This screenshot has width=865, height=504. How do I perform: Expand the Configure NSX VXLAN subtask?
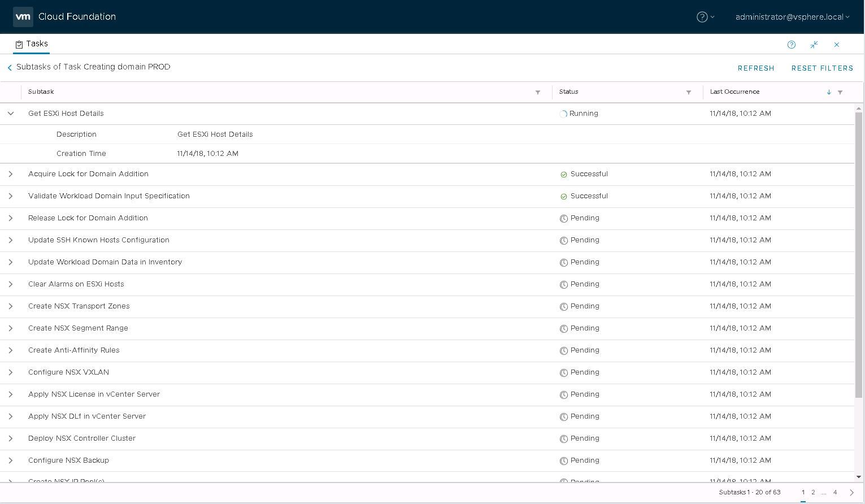(x=10, y=372)
